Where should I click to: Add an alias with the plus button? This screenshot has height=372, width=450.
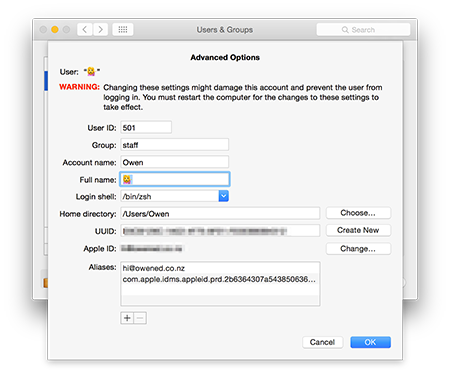point(127,318)
